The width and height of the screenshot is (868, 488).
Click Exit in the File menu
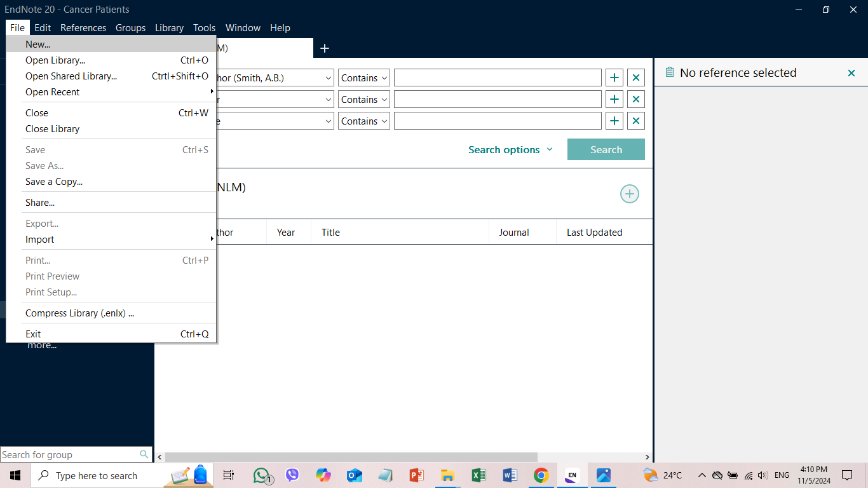111,334
